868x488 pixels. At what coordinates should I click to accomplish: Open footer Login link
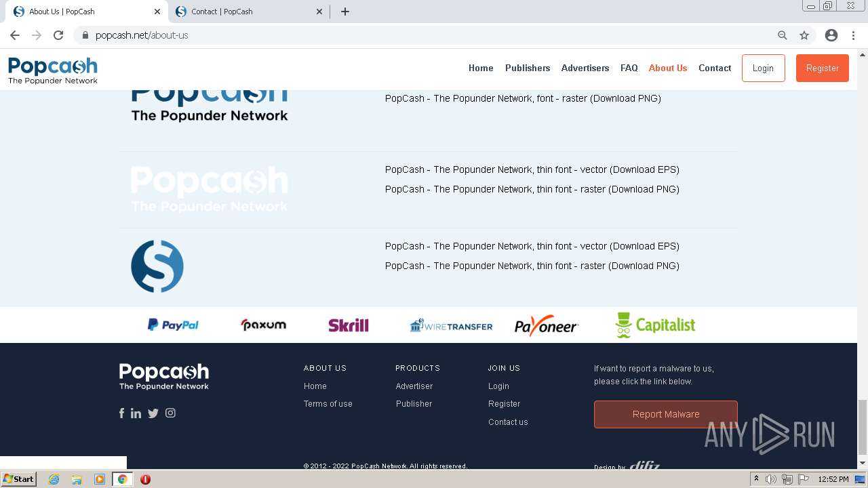tap(498, 386)
